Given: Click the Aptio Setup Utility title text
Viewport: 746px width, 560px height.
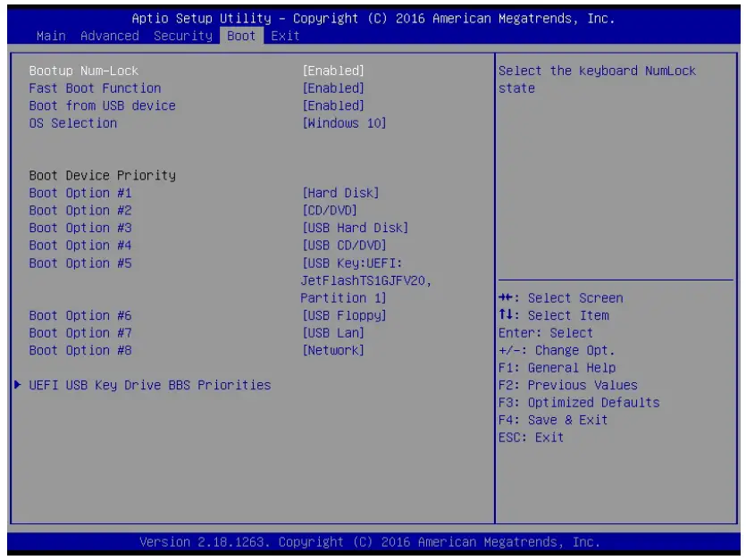Looking at the screenshot, I should 373,19.
